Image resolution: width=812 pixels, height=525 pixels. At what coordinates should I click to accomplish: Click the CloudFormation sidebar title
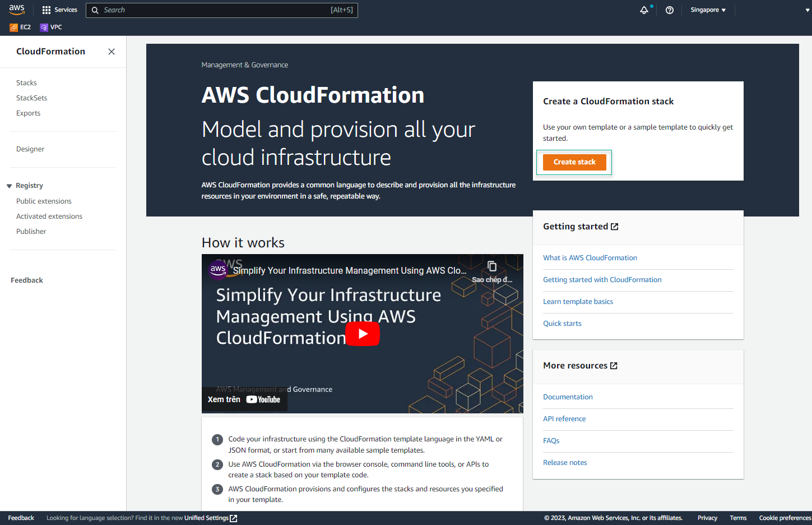tap(50, 52)
